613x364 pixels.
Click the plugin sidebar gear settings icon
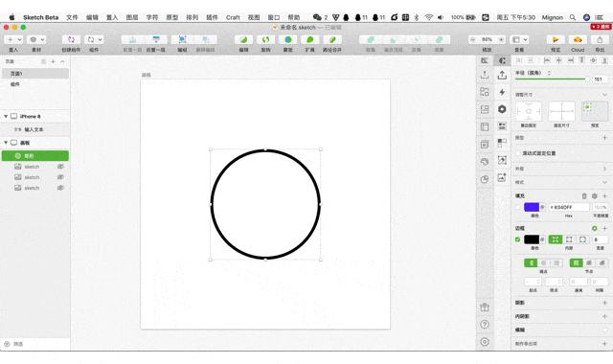pos(485,342)
